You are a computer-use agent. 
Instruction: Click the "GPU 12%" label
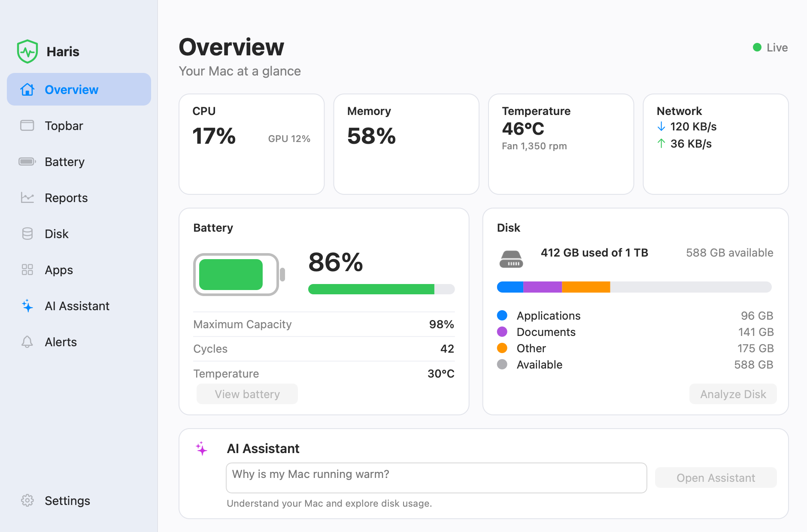[289, 139]
